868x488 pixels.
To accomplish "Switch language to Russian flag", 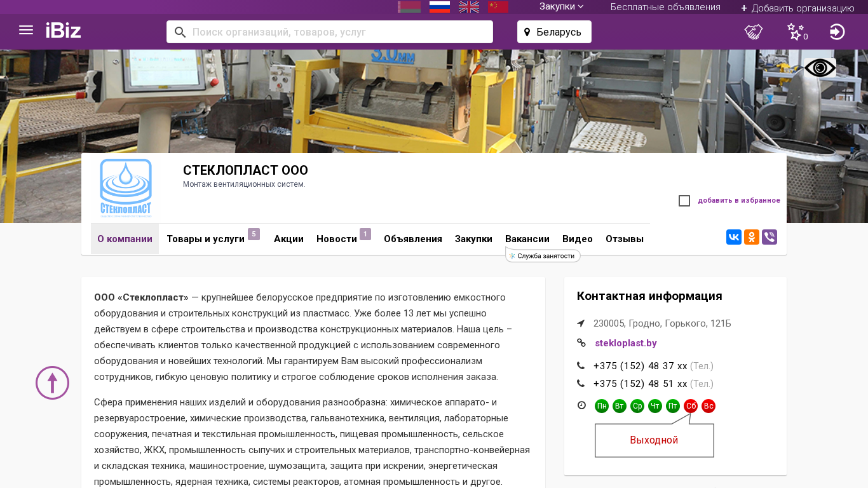I will [440, 7].
